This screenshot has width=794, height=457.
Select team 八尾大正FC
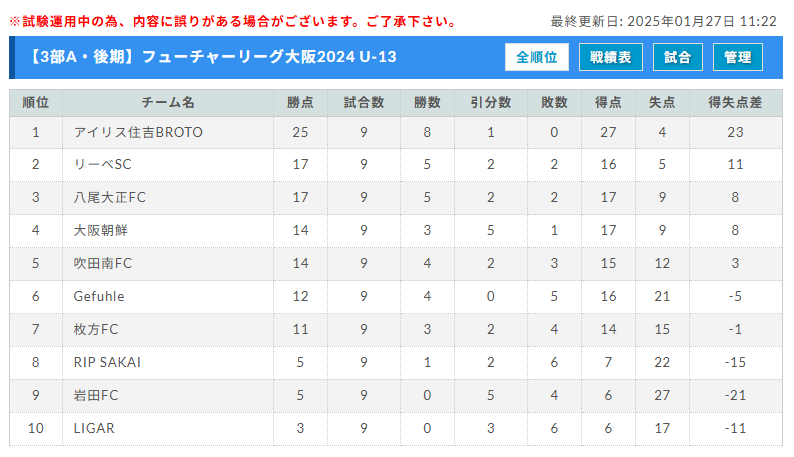[110, 198]
